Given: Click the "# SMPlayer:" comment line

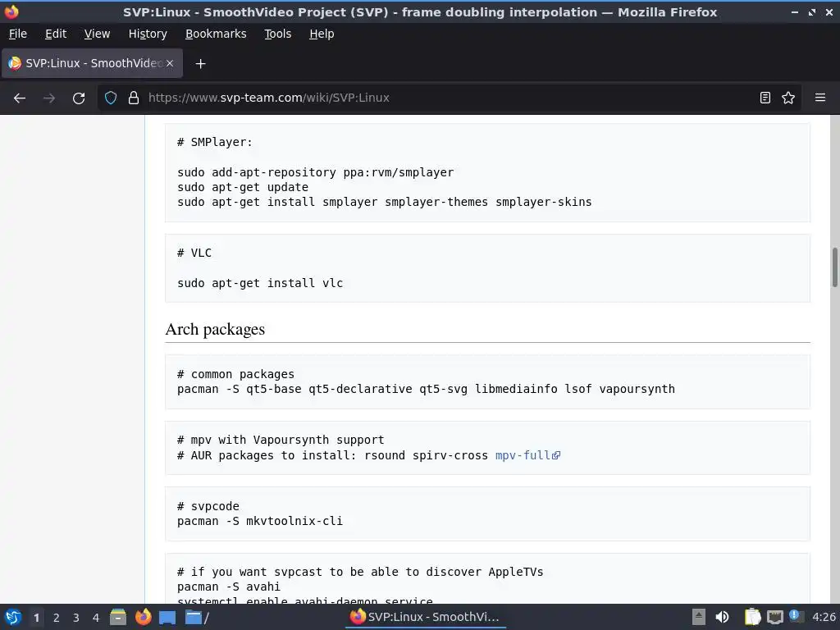Looking at the screenshot, I should pyautogui.click(x=214, y=142).
